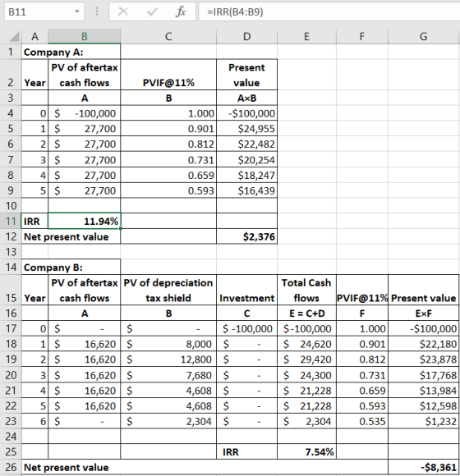Click the 'E = C+D' cell
The width and height of the screenshot is (460, 476).
point(306,313)
